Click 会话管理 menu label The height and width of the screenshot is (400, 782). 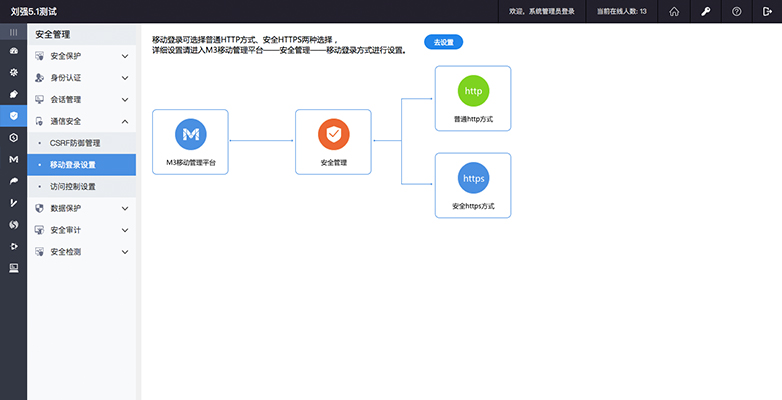point(65,100)
